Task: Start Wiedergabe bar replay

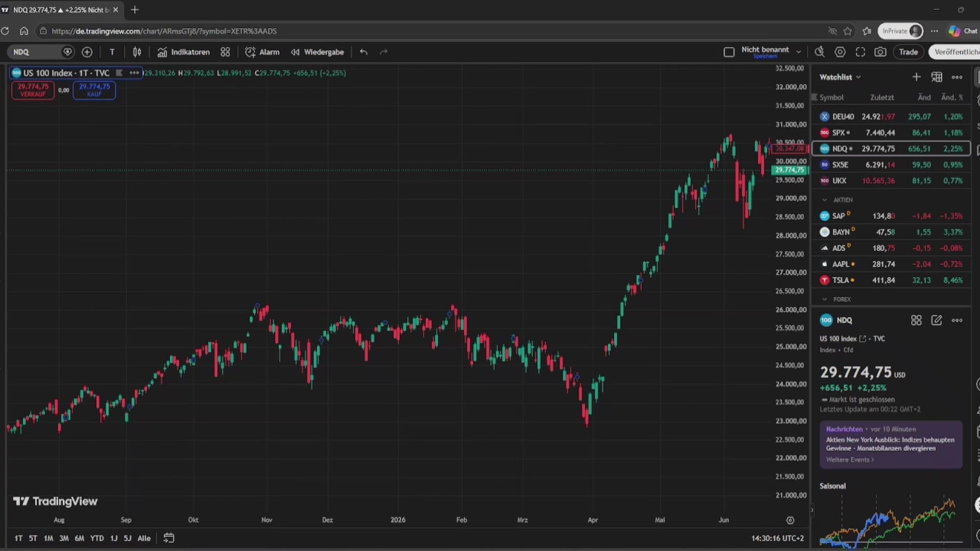Action: click(317, 52)
